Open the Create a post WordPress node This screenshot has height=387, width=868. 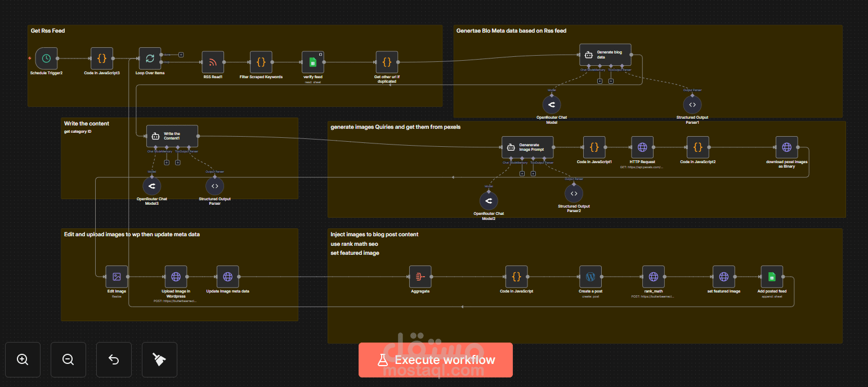pos(590,277)
